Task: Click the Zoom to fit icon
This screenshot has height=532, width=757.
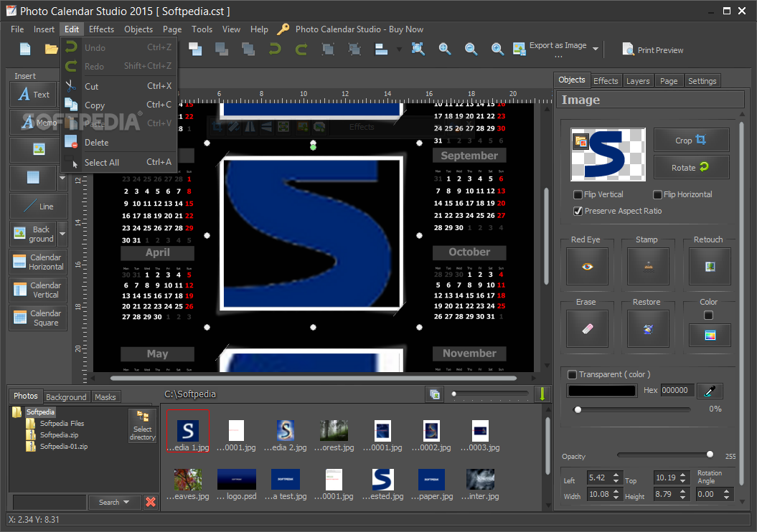Action: 418,49
